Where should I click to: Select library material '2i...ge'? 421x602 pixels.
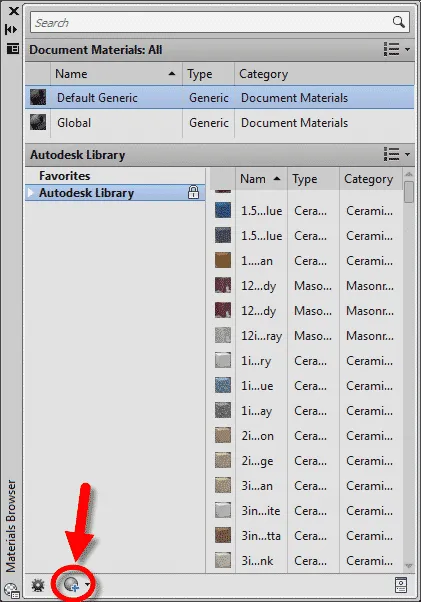coord(306,461)
